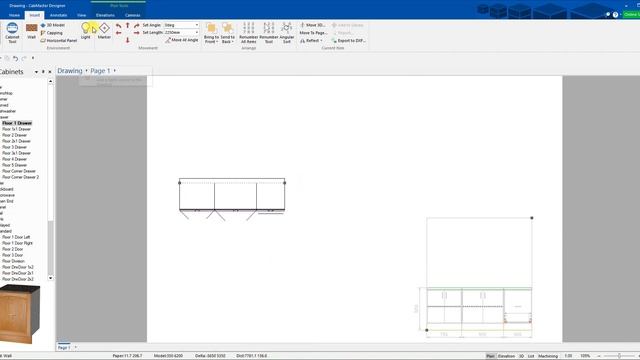Select 'Floor DrwDoor 2x2' item
The image size is (640, 360).
[x=18, y=279]
